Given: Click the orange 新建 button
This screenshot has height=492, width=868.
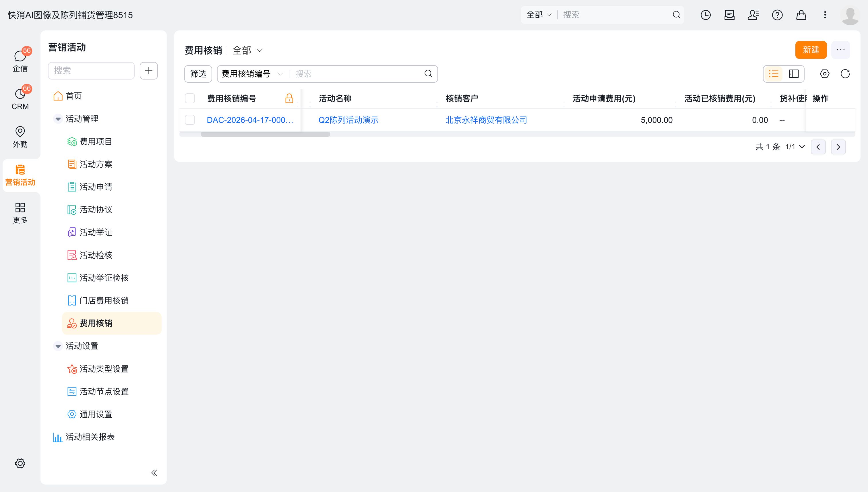Looking at the screenshot, I should [811, 50].
